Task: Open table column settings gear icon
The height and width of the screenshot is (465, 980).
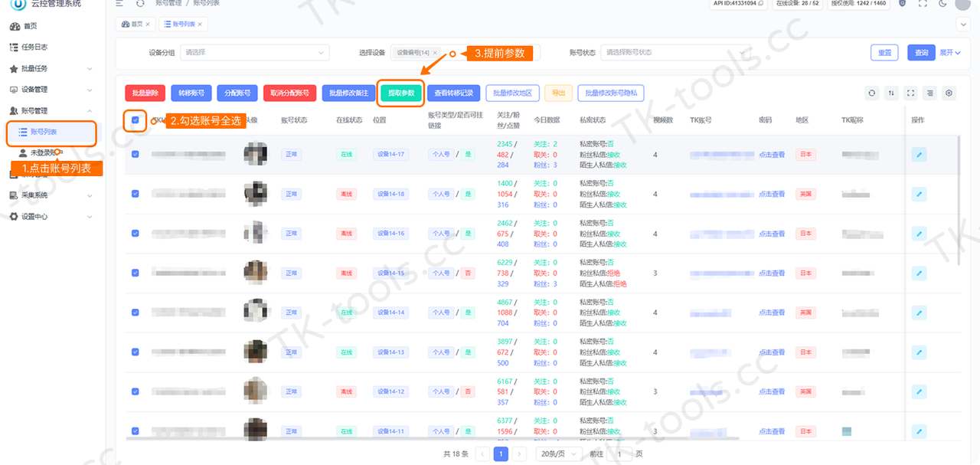Action: click(949, 93)
